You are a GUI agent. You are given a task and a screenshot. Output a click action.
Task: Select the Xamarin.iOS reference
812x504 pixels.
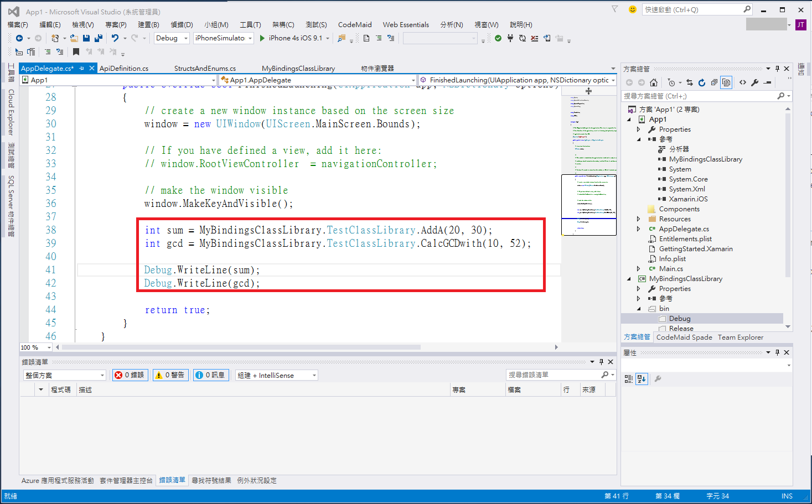688,199
